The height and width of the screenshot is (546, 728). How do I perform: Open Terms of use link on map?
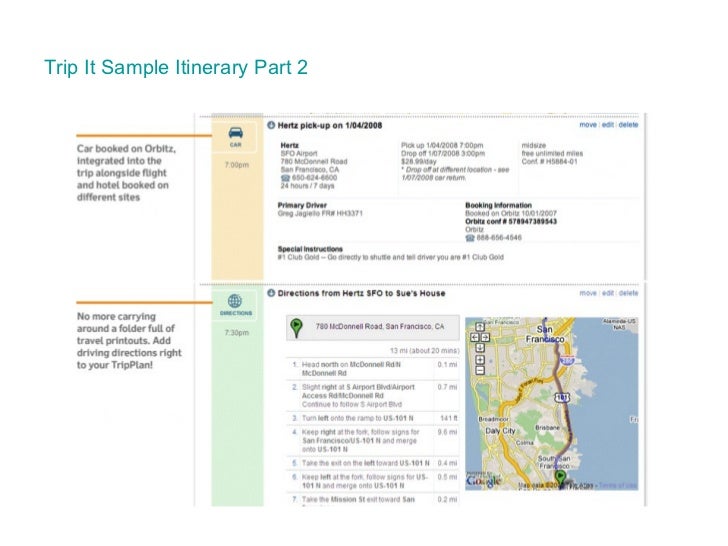pos(618,486)
